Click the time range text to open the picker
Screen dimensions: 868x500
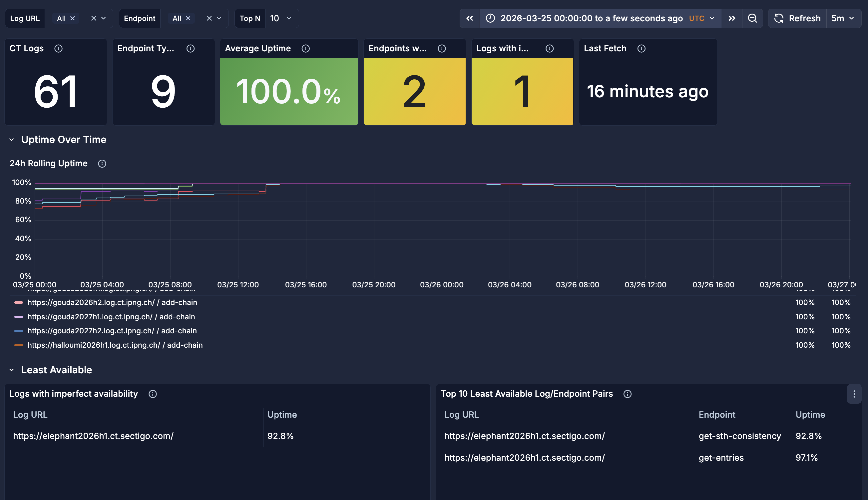pyautogui.click(x=592, y=18)
